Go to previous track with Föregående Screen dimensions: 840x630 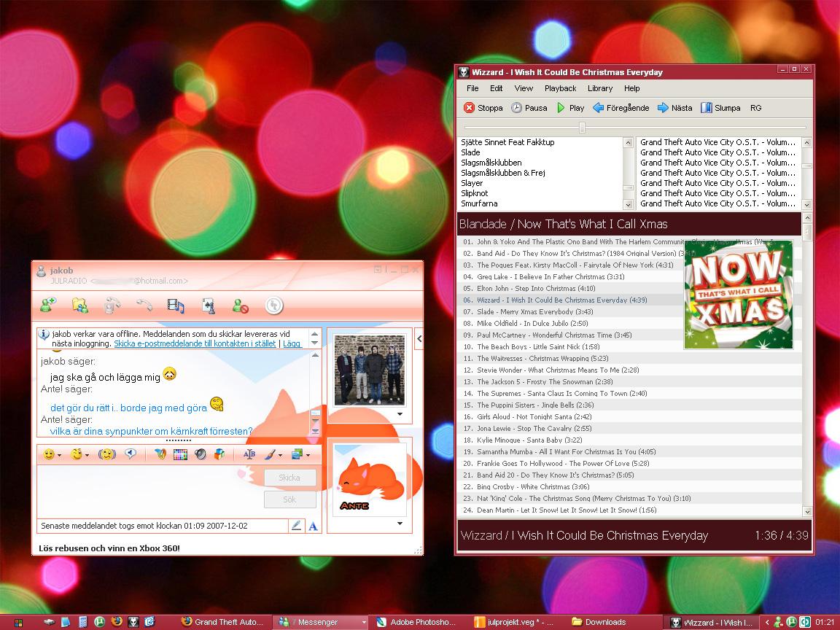coord(621,108)
